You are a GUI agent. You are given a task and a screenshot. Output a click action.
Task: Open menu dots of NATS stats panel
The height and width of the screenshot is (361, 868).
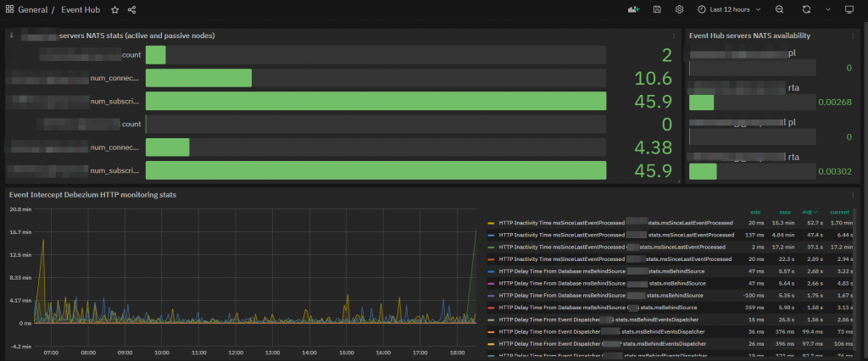[674, 36]
